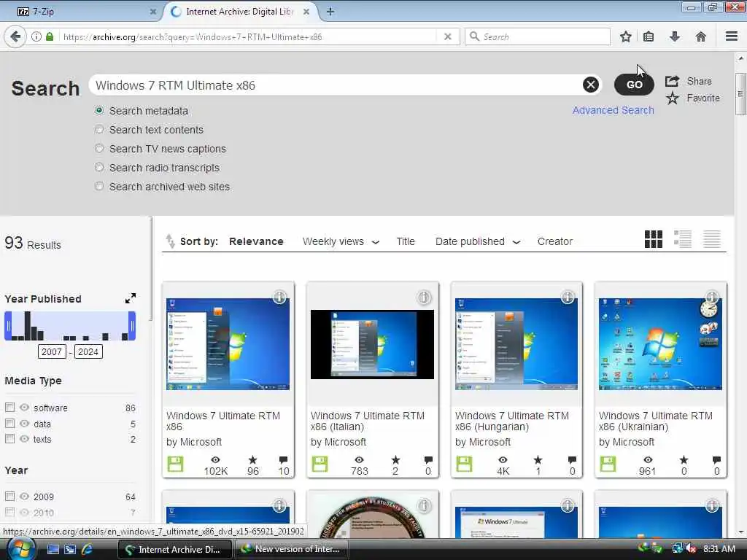Click the page vertical scrollbar thumb
Image resolution: width=747 pixels, height=560 pixels.
click(740, 94)
